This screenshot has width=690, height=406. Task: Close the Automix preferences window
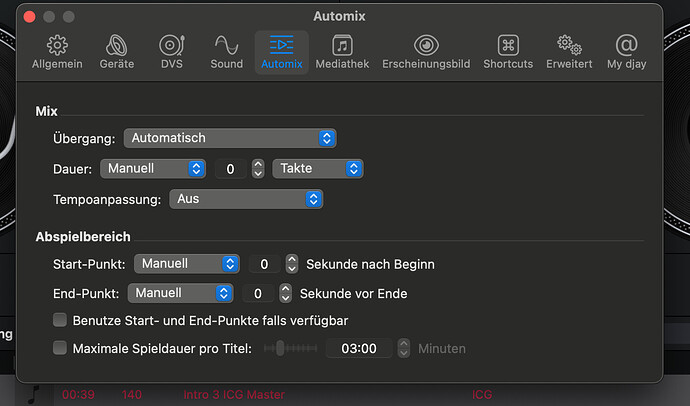(x=29, y=17)
